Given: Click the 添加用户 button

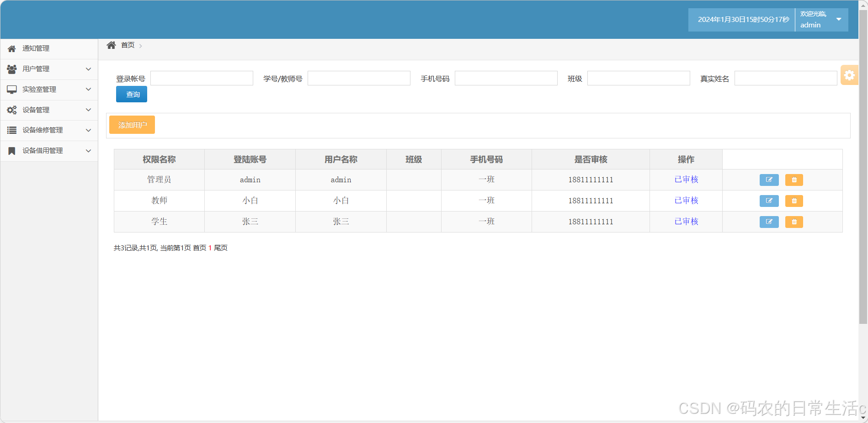Looking at the screenshot, I should click(132, 125).
